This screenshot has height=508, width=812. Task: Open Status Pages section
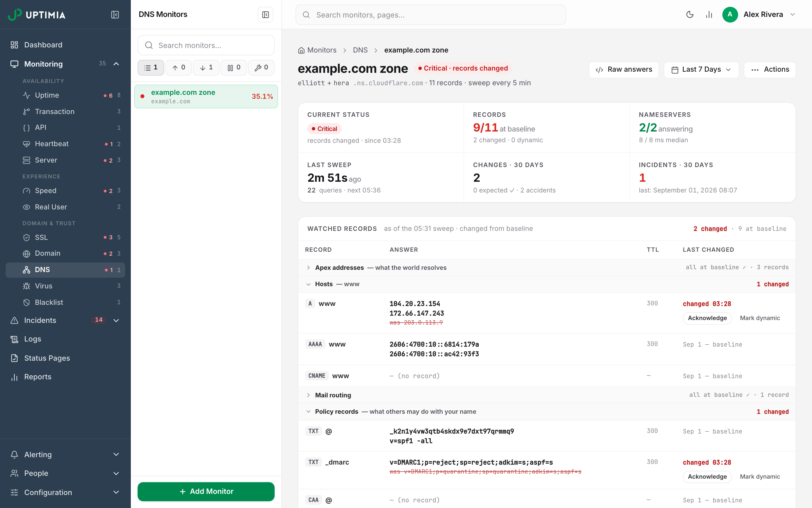coord(65,358)
